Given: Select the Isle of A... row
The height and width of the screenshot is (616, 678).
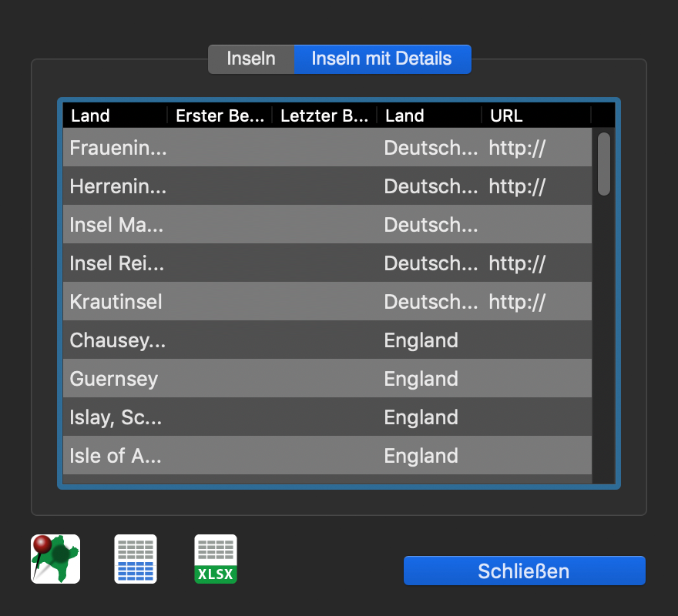Looking at the screenshot, I should (x=327, y=455).
